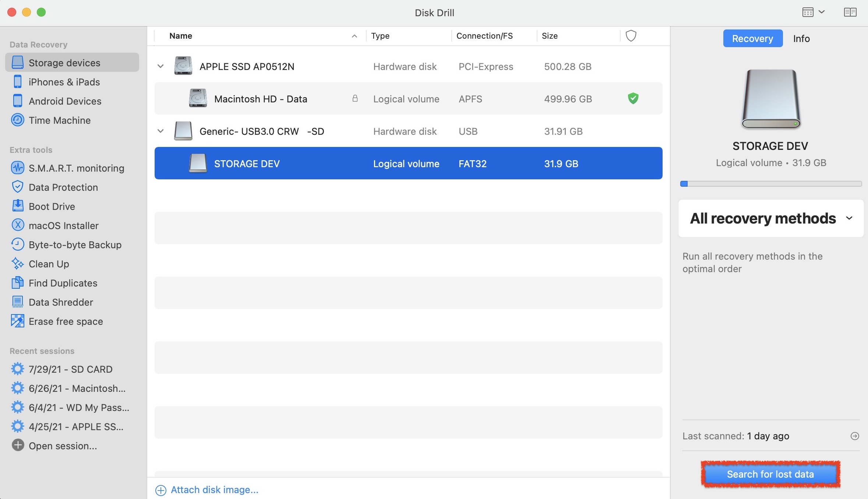The height and width of the screenshot is (499, 868).
Task: Click the storage usage progress bar
Action: [x=770, y=184]
